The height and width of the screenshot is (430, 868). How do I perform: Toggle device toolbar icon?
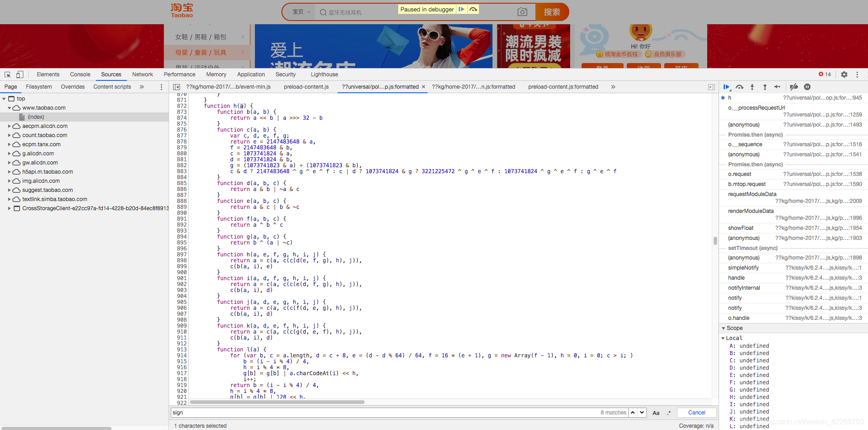[20, 74]
